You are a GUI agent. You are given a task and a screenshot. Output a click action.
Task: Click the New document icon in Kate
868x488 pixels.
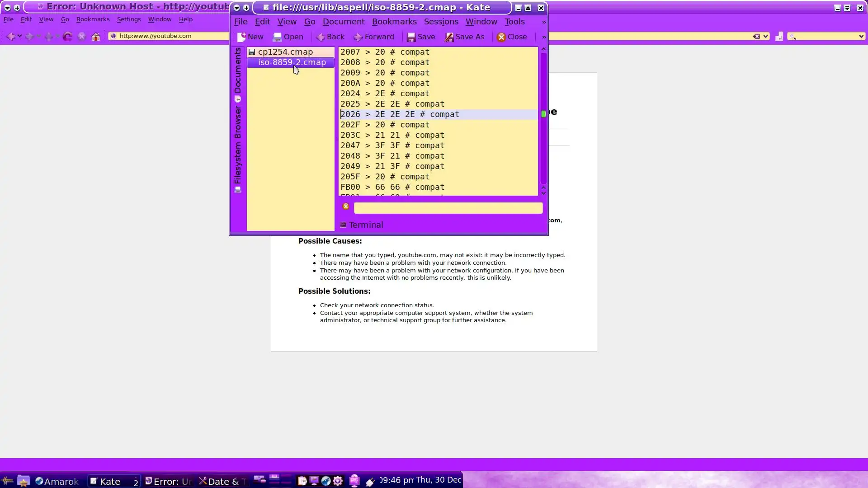(x=242, y=37)
